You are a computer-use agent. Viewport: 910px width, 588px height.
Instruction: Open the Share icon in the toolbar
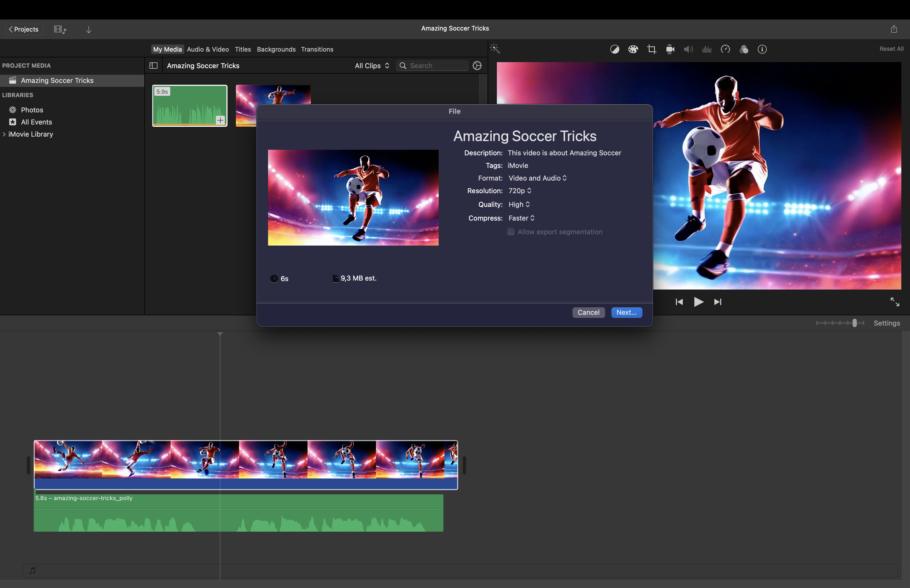(894, 29)
